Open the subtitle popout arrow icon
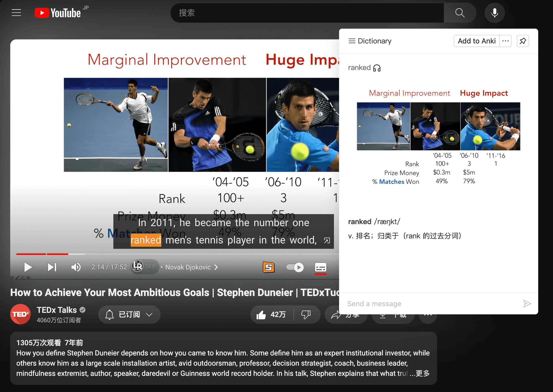553x392 pixels. [x=327, y=240]
